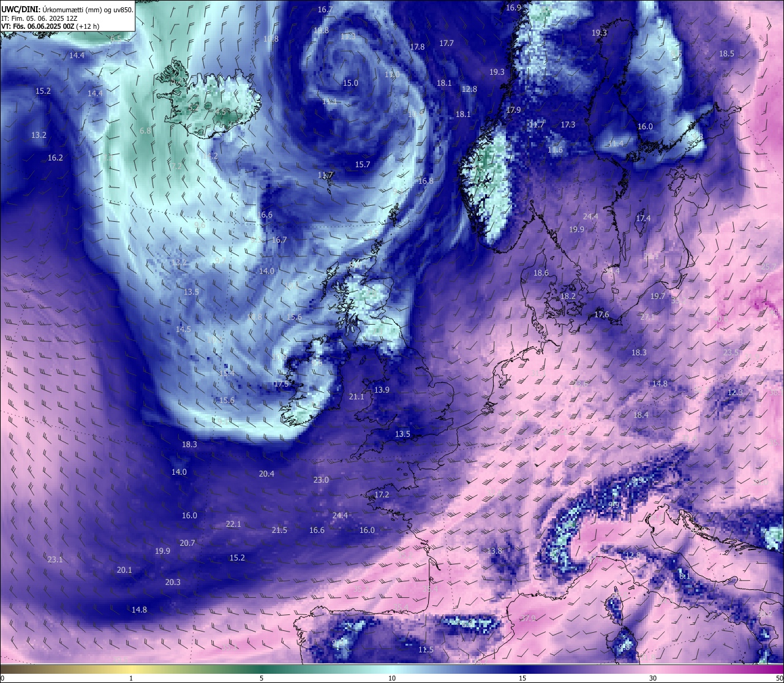This screenshot has height=683, width=784.
Task: Click the map value 18.4
Action: click(x=641, y=415)
